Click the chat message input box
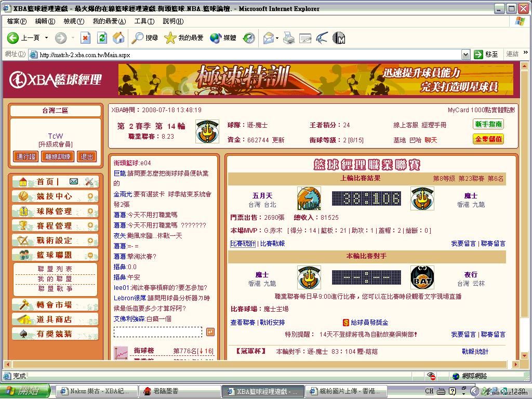 click(x=158, y=332)
